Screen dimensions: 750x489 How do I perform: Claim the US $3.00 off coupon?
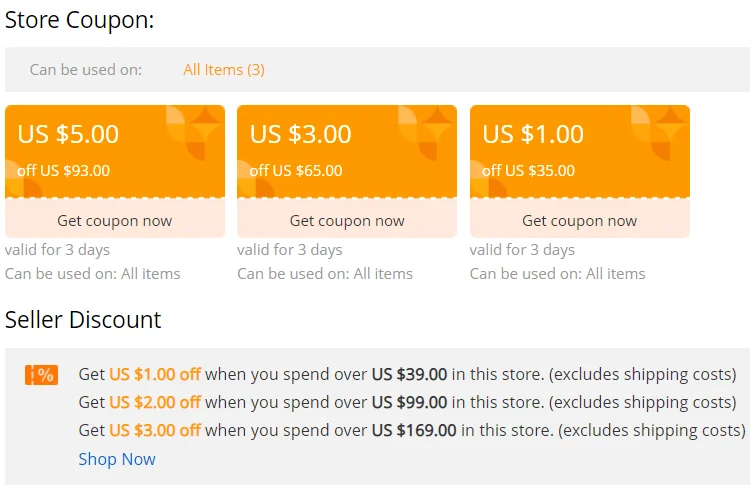[x=347, y=221]
